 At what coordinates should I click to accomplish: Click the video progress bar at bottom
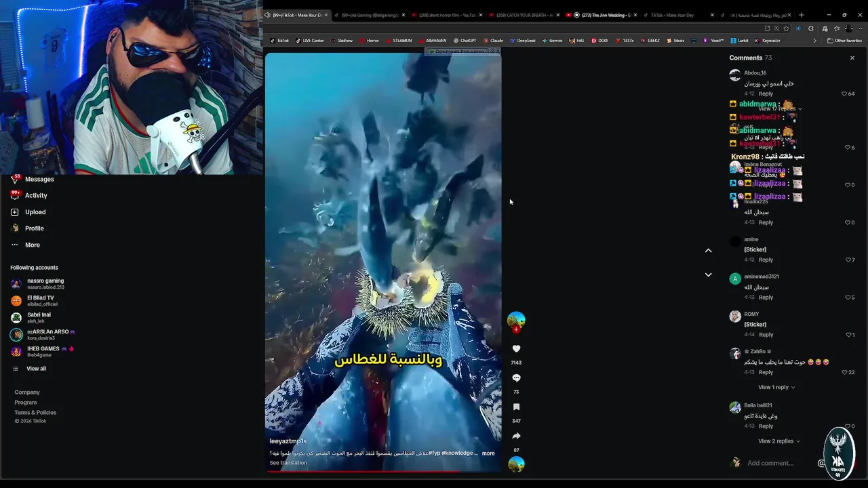tap(383, 471)
